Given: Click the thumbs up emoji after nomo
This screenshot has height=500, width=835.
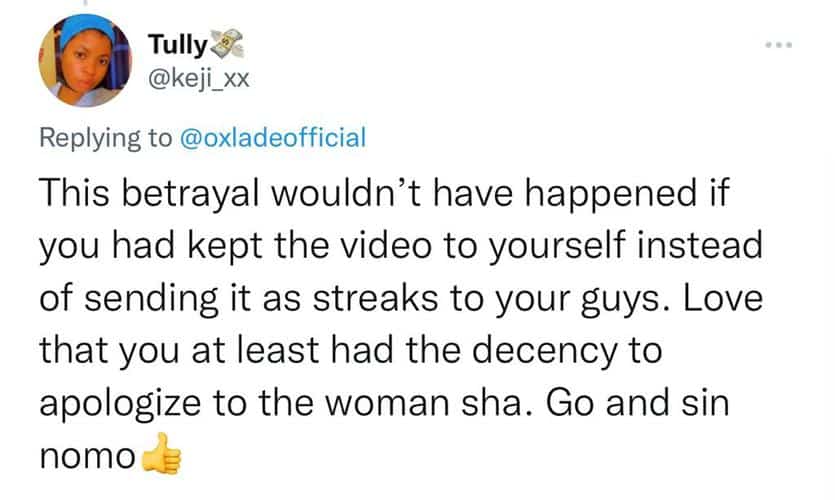Looking at the screenshot, I should [161, 454].
